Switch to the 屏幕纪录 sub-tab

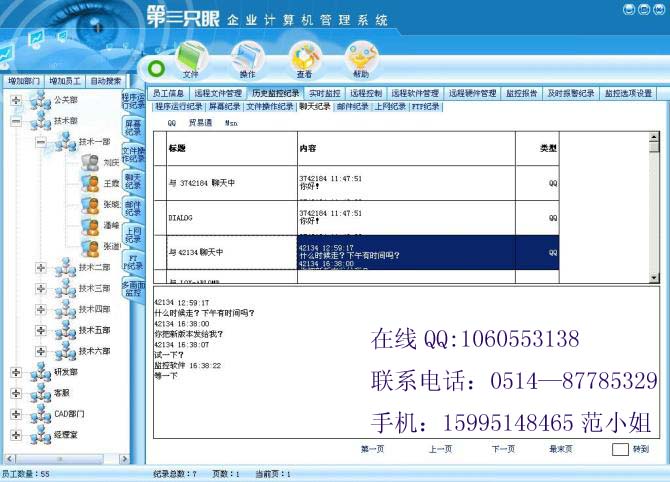[223, 106]
